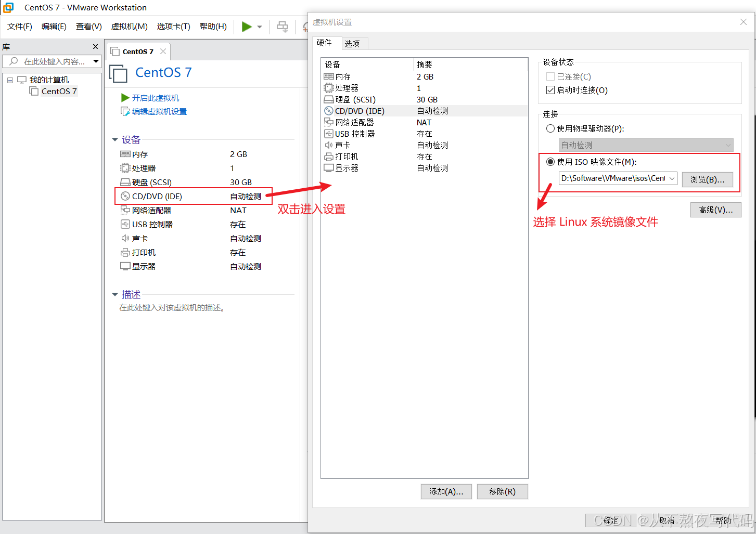Click the 移除(R) button

[503, 492]
